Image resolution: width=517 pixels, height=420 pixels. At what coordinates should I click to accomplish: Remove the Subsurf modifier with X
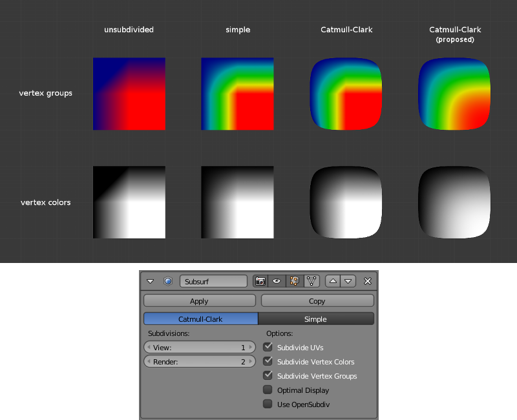click(368, 281)
